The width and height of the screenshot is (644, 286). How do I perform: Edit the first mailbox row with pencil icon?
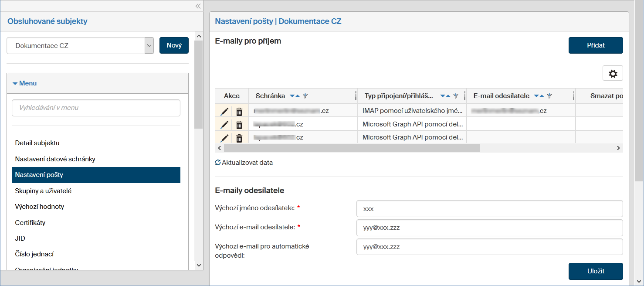click(224, 111)
